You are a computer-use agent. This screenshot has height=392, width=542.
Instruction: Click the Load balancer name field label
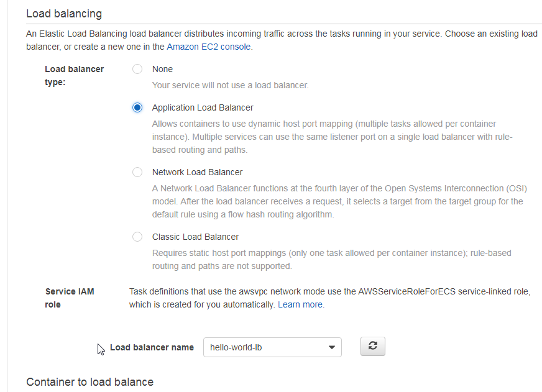click(152, 347)
